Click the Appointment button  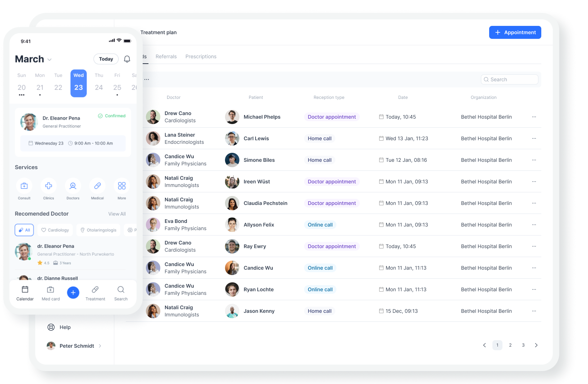[515, 32]
